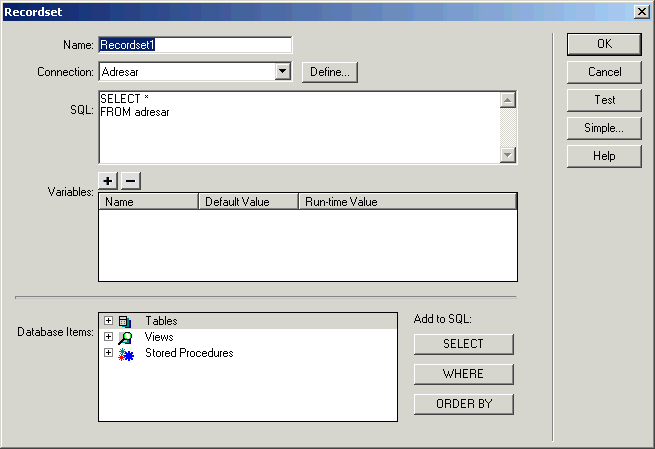This screenshot has width=655, height=449.
Task: Switch to Simple mode
Action: (x=604, y=128)
